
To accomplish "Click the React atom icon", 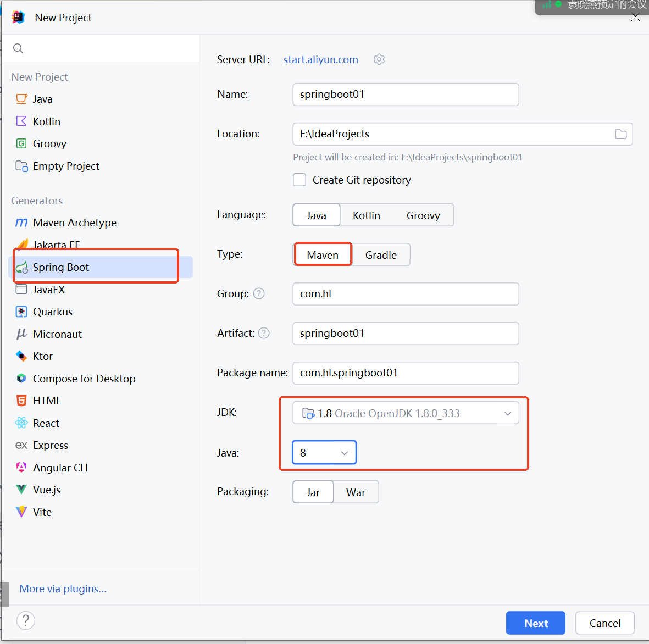I will click(21, 423).
